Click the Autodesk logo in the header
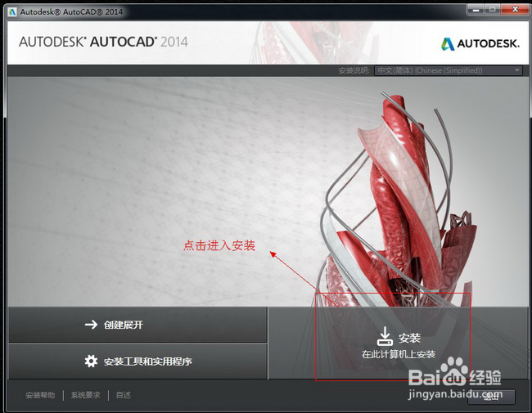The width and height of the screenshot is (532, 413). coord(480,43)
